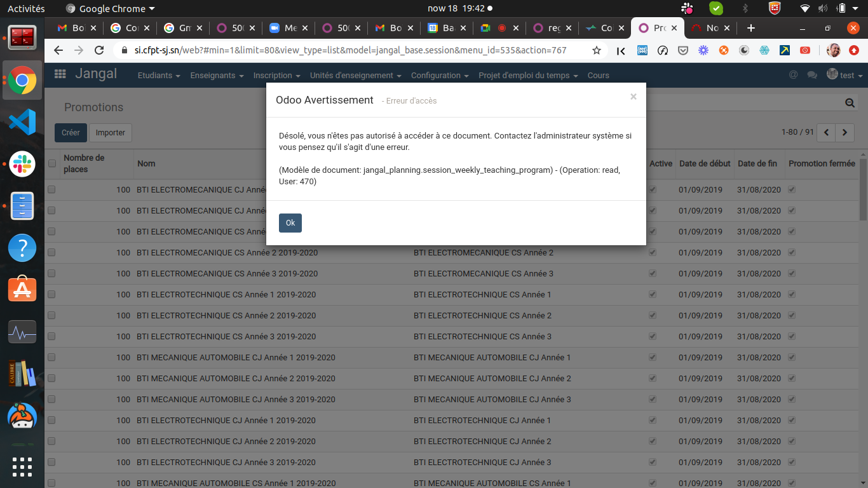Screen dimensions: 868x488
Task: Close the Odoo Avertissement dialog with X
Action: (633, 97)
